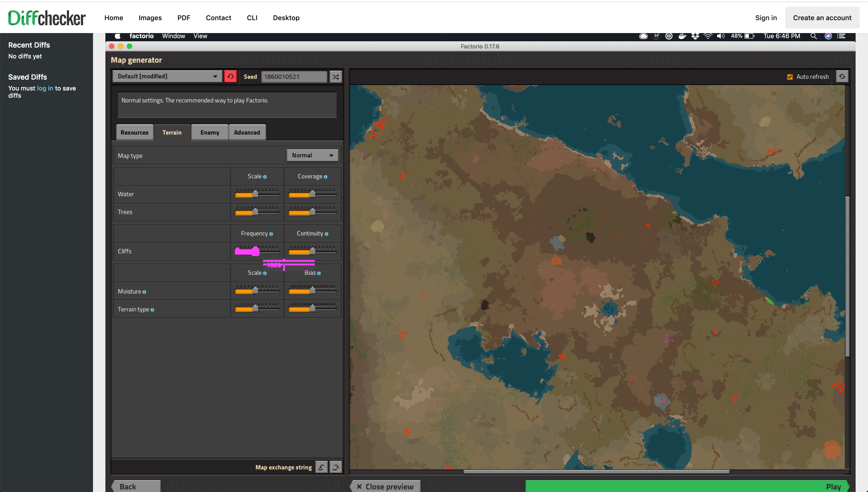Screen dimensions: 868x492
Task: Click the Diffchecker logo
Action: (47, 18)
